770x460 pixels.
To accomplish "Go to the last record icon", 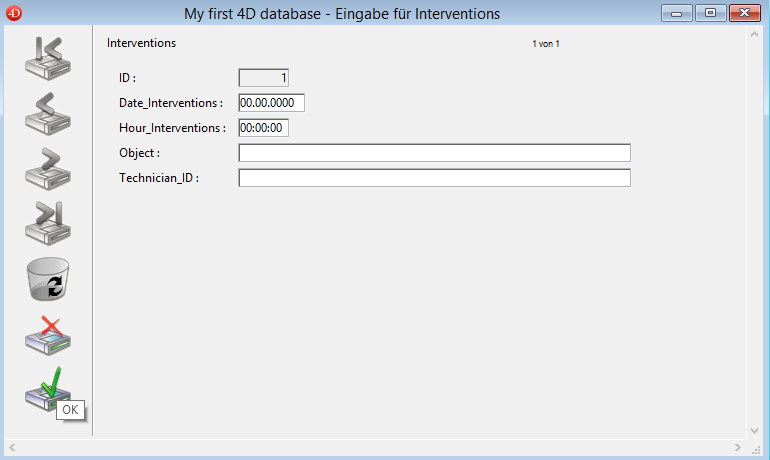I will (x=48, y=223).
